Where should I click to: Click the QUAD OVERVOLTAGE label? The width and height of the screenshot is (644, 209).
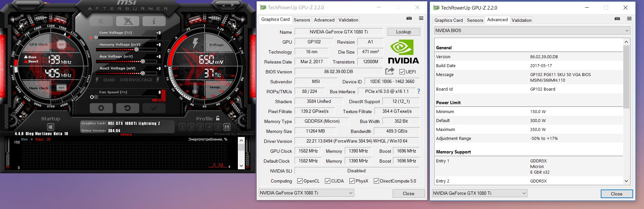128,80
